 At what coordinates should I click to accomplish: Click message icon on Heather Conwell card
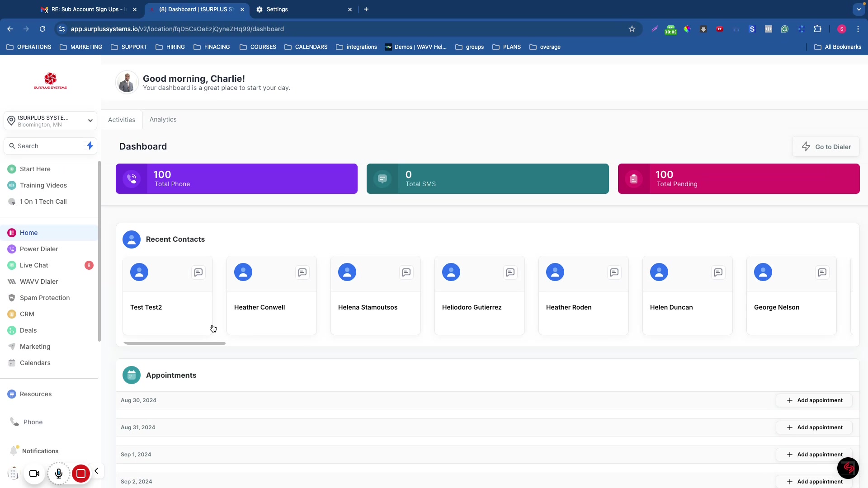[302, 272]
